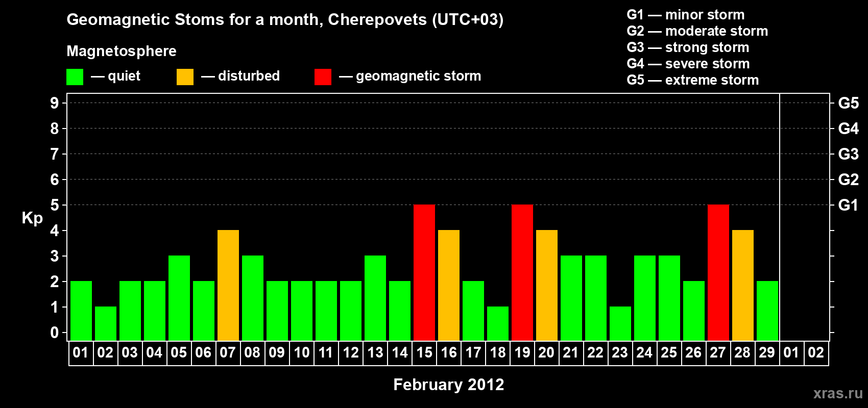This screenshot has height=408, width=868.
Task: Click the short green bar for February 02
Action: tap(106, 324)
